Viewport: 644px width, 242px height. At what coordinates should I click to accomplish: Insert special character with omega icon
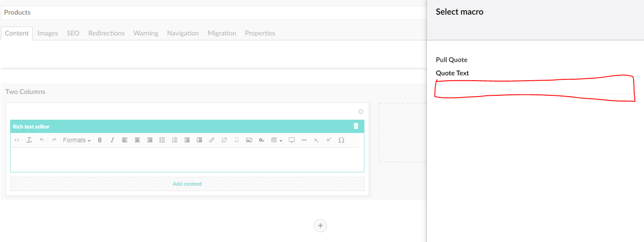(x=341, y=140)
